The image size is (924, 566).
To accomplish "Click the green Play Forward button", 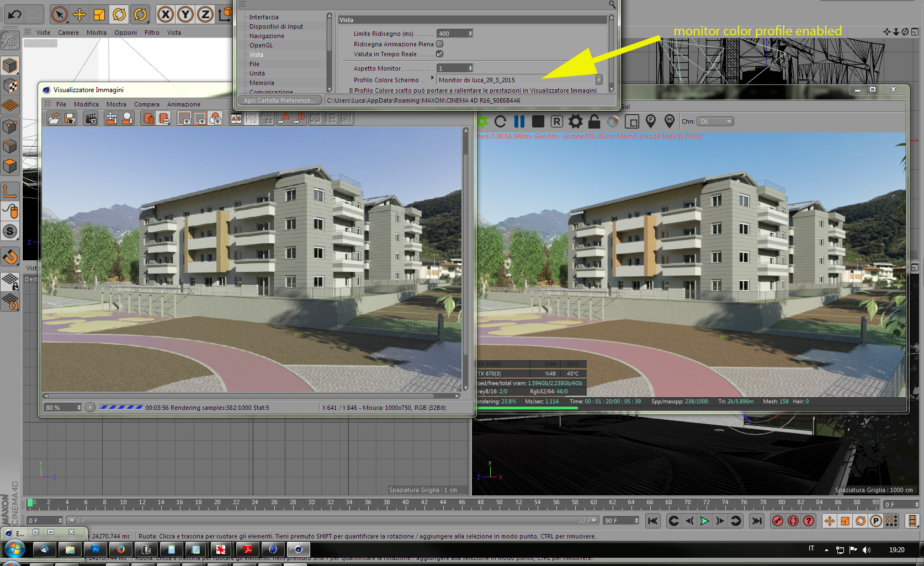I will (704, 521).
